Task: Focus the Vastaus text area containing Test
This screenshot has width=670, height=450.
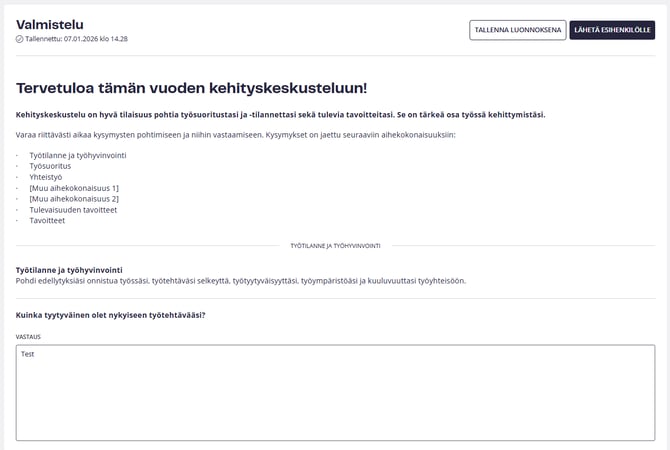Action: pos(335,390)
